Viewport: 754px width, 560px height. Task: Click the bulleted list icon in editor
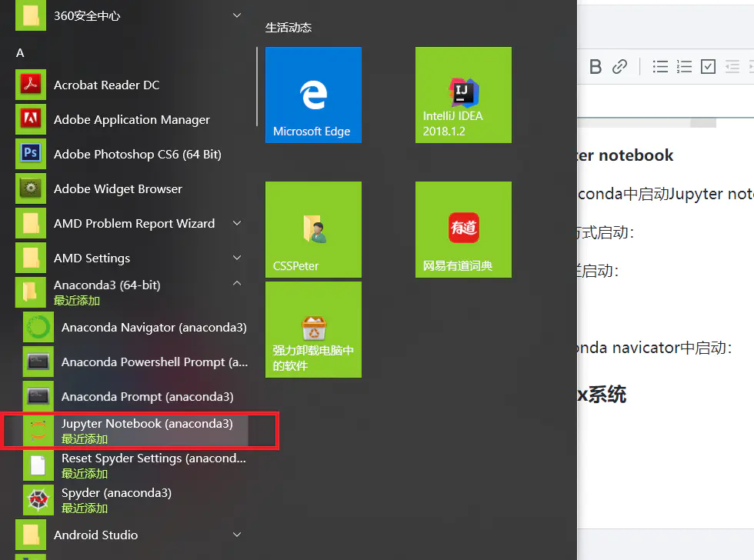(x=660, y=66)
